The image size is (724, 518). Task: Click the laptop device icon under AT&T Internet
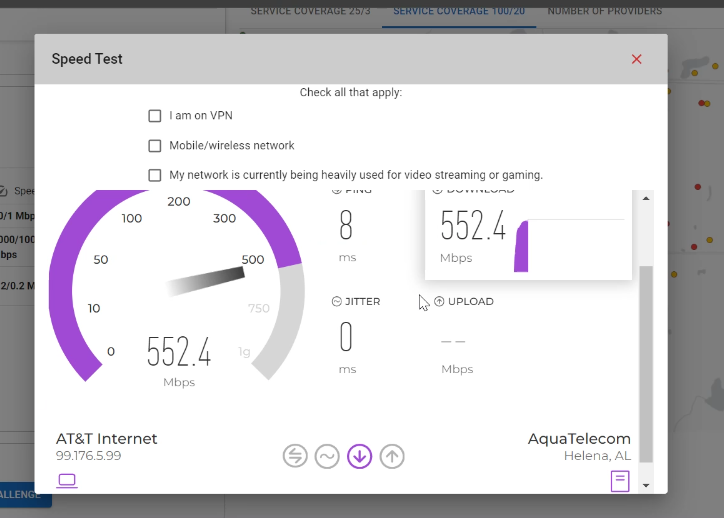tap(67, 481)
